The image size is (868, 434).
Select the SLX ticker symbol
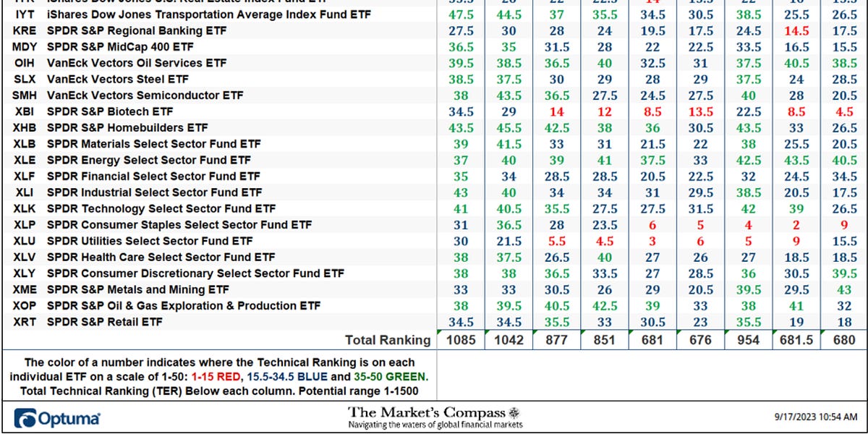pos(25,79)
